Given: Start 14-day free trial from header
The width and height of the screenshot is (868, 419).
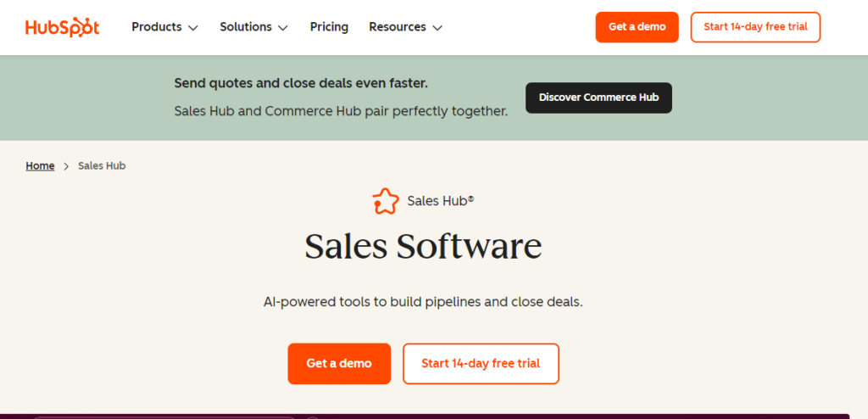Looking at the screenshot, I should (x=755, y=27).
